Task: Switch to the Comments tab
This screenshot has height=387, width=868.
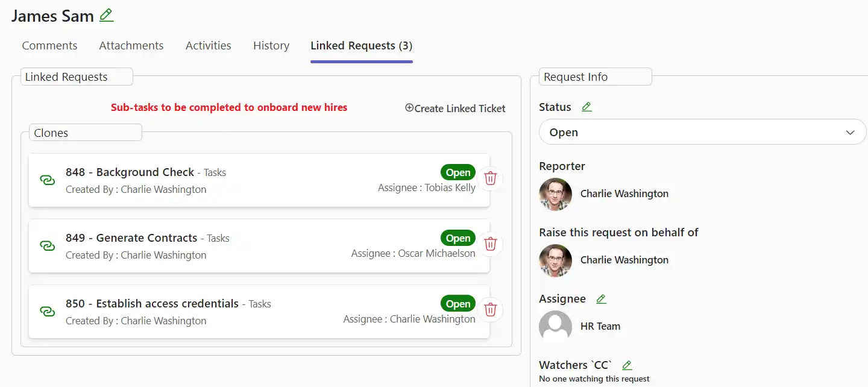Action: coord(49,46)
